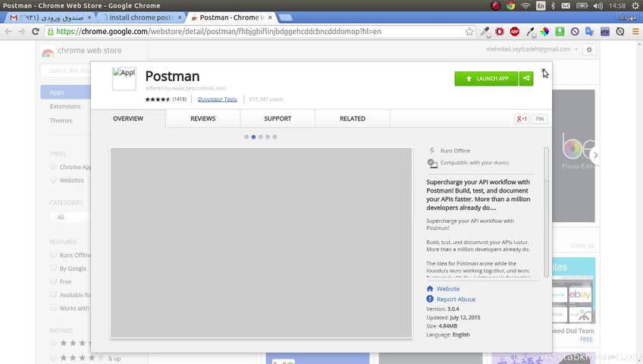This screenshot has height=364, width=643.
Task: Close the Postman detail dialog
Action: tap(544, 71)
